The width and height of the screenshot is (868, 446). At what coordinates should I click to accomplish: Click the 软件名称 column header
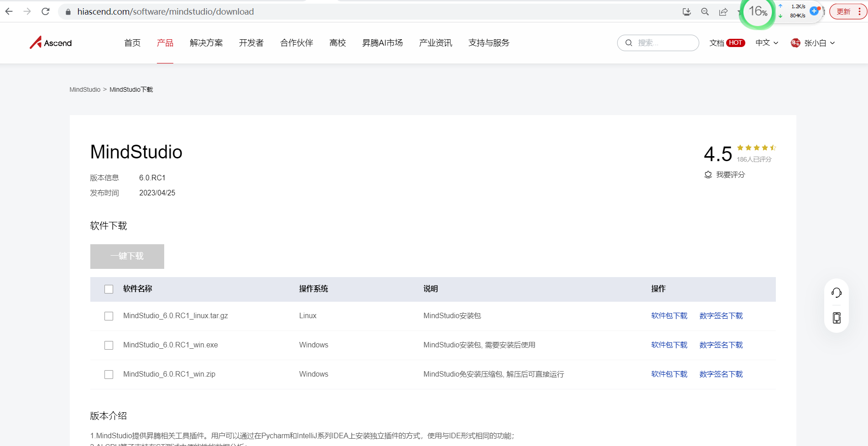(x=138, y=289)
